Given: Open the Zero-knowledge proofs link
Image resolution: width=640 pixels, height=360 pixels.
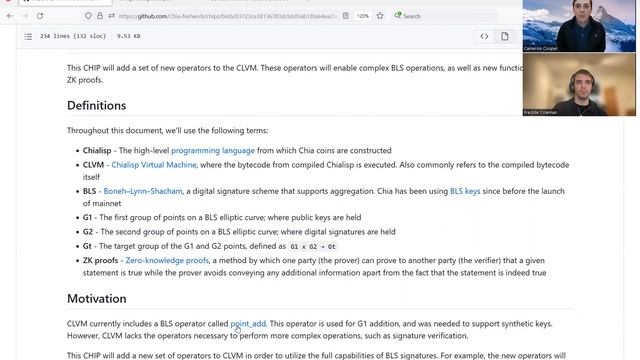Looking at the screenshot, I should coord(167,260).
